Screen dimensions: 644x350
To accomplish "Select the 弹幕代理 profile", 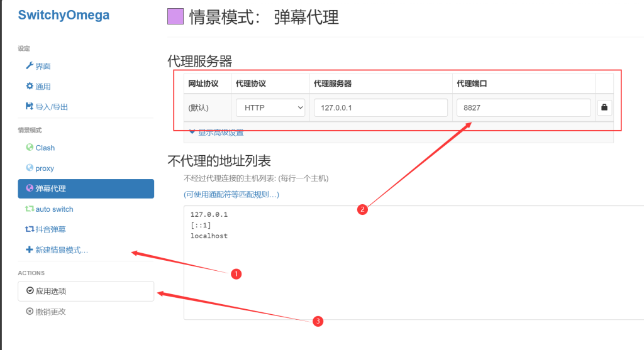I will (86, 189).
